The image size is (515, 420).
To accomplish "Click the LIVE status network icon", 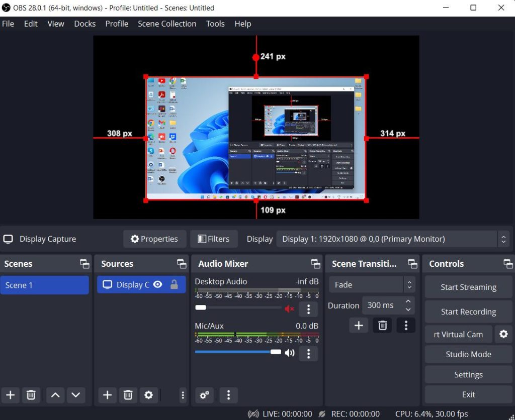I will tap(253, 414).
